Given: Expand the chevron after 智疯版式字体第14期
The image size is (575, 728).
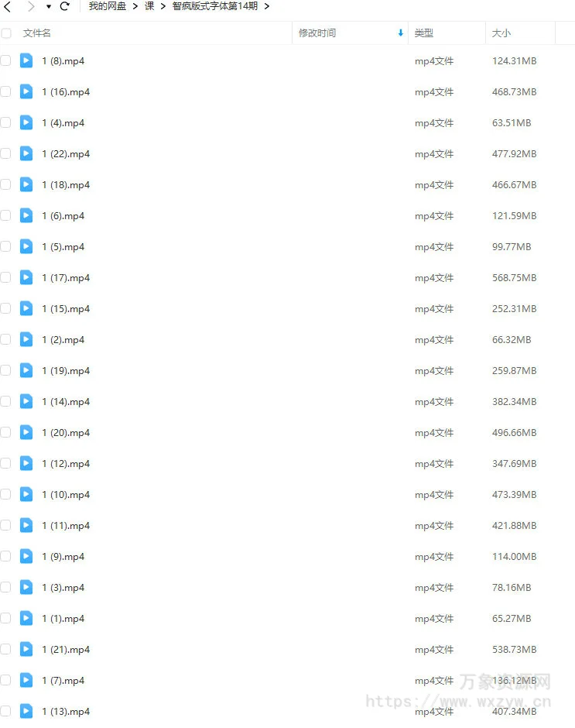Looking at the screenshot, I should coord(267,6).
